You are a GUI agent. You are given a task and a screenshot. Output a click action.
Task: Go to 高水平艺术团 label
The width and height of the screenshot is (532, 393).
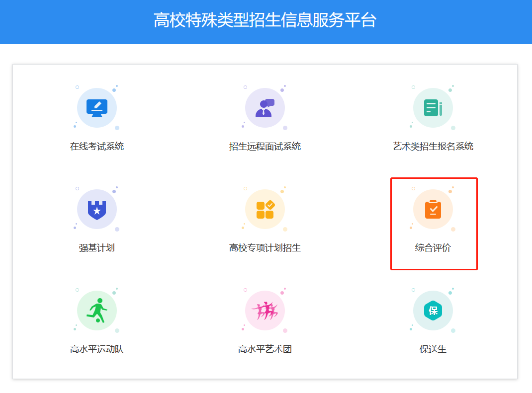265,349
